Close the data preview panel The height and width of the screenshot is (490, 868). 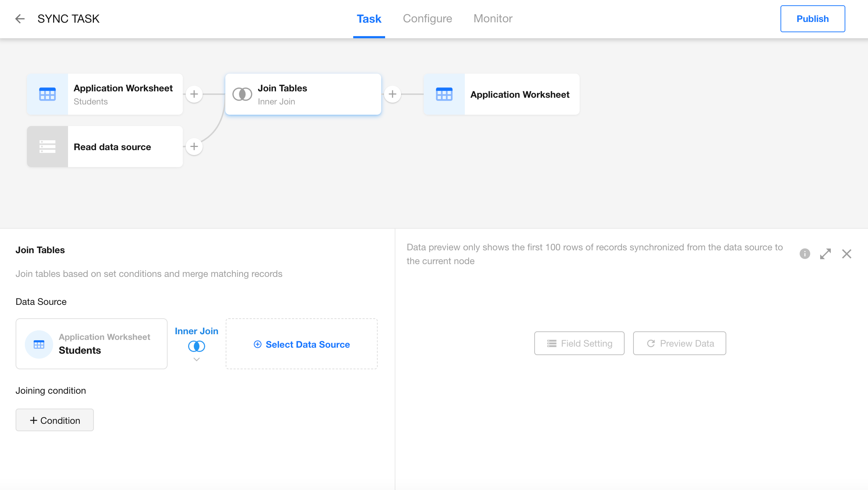point(847,253)
